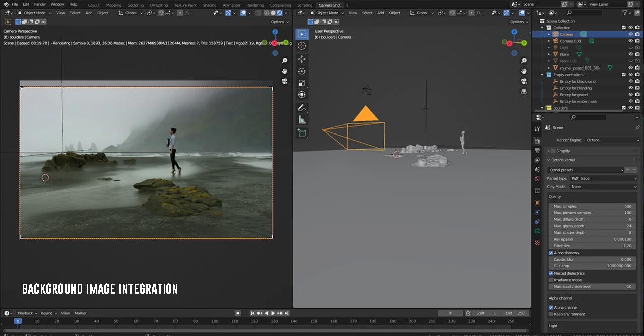Enable Keep environment
Viewport: 644px width, 336px height.
point(550,314)
